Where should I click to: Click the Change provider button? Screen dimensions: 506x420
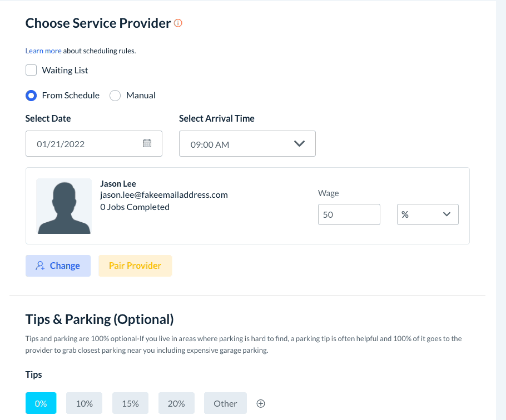coord(58,266)
